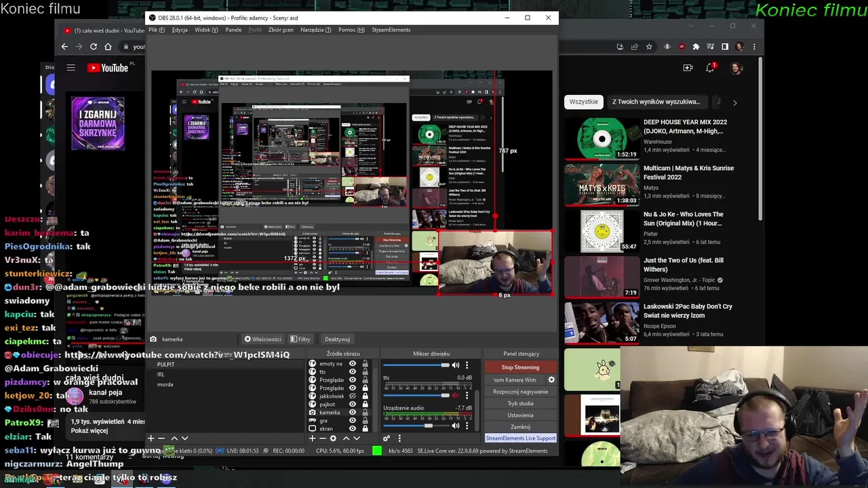Image resolution: width=868 pixels, height=488 pixels.
Task: Hide the pajbot source
Action: pyautogui.click(x=352, y=405)
